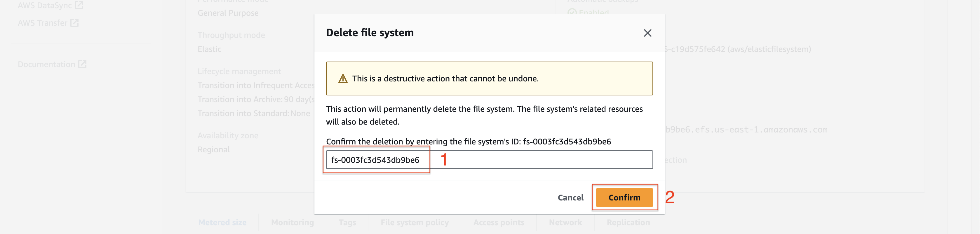This screenshot has height=234, width=980.
Task: Open the Tags tab
Action: click(347, 223)
